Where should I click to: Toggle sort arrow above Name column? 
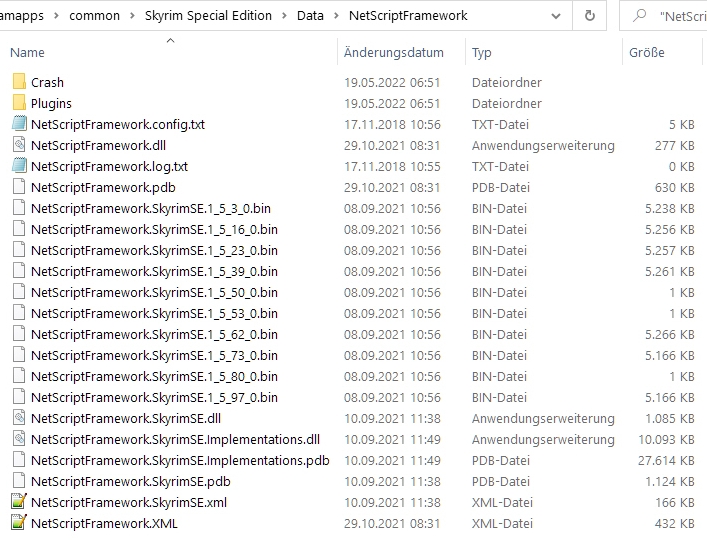pos(170,41)
